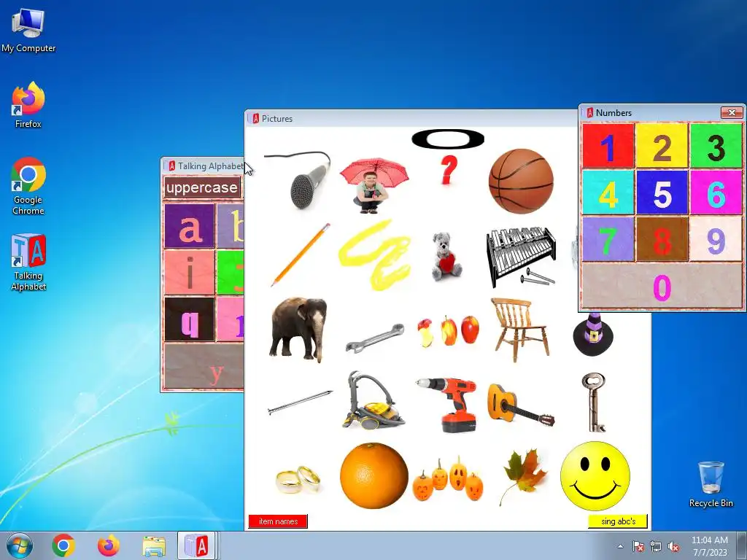Image resolution: width=747 pixels, height=560 pixels.
Task: Choose the wooden chair picture
Action: (x=519, y=330)
